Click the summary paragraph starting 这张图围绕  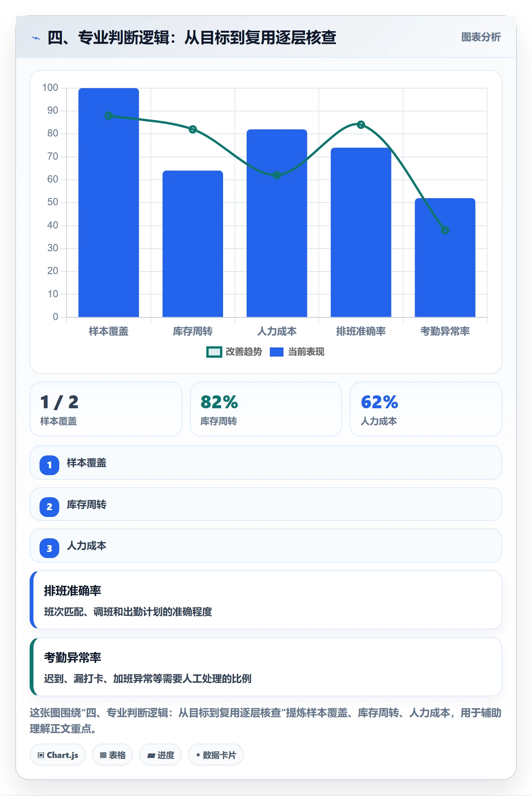click(x=266, y=721)
